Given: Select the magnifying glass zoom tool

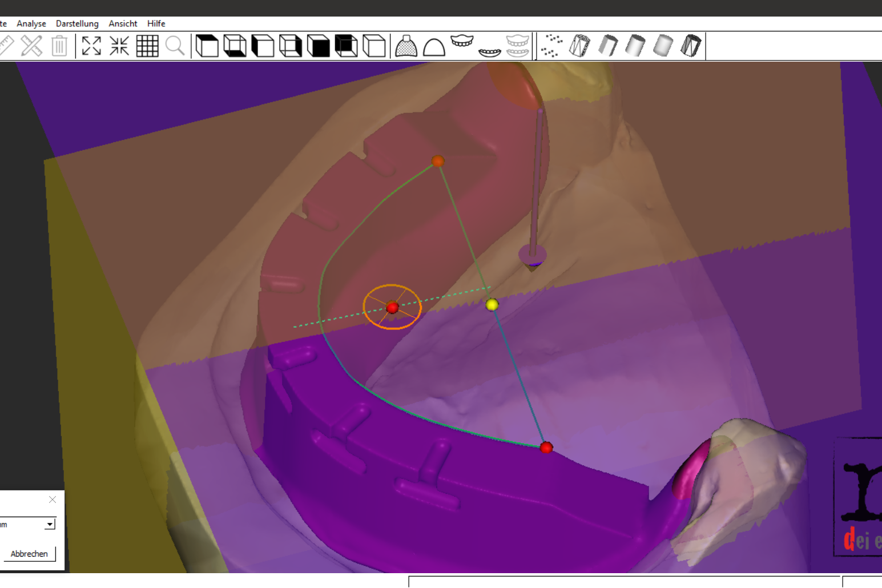Looking at the screenshot, I should click(x=175, y=46).
